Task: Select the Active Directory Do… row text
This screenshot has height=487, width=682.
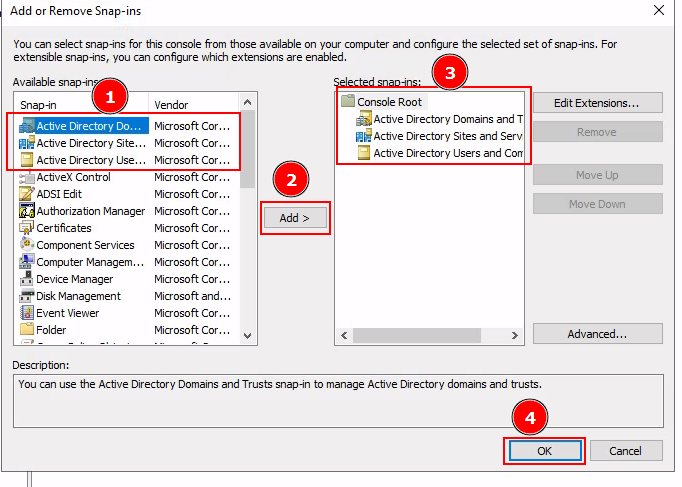Action: [x=89, y=126]
